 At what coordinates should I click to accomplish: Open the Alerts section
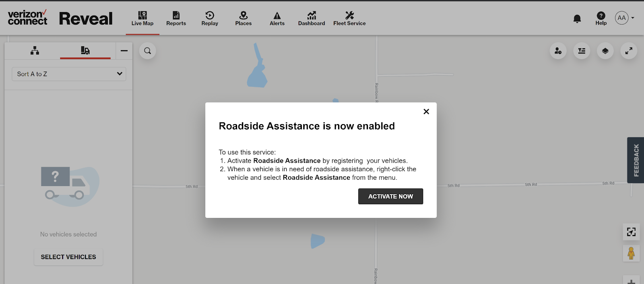click(x=277, y=19)
